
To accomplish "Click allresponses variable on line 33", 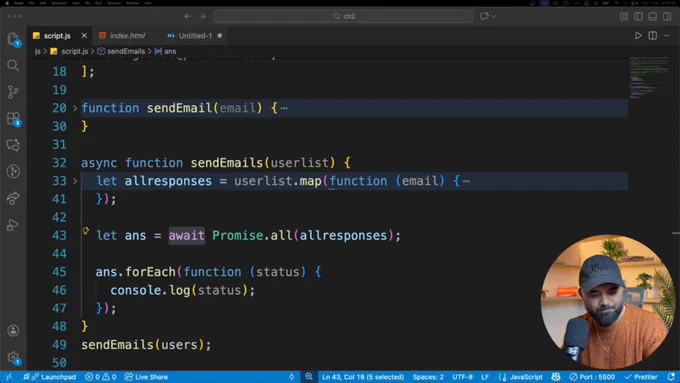I will [168, 181].
